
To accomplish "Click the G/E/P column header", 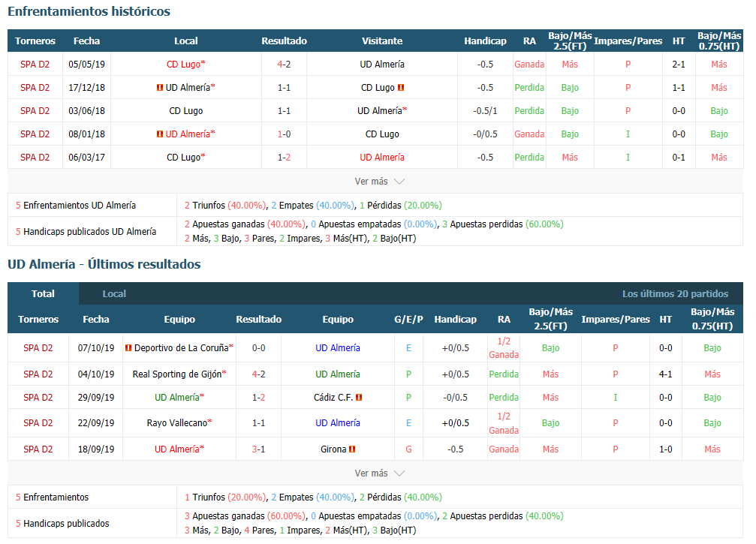I will [x=408, y=319].
